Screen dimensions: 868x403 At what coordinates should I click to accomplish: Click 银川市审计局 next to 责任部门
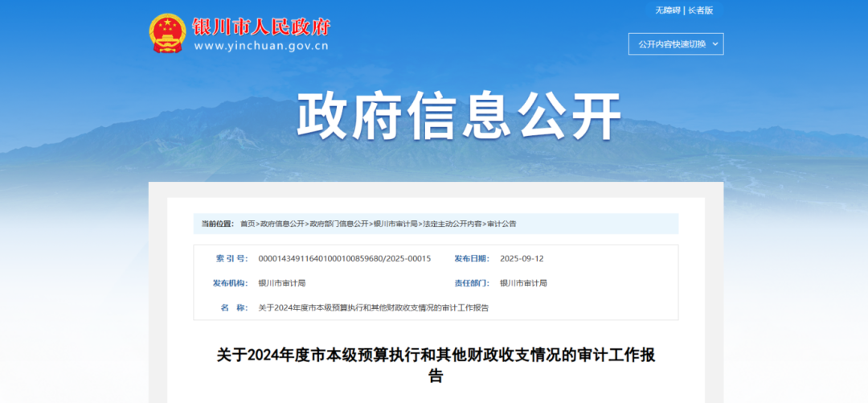point(523,283)
